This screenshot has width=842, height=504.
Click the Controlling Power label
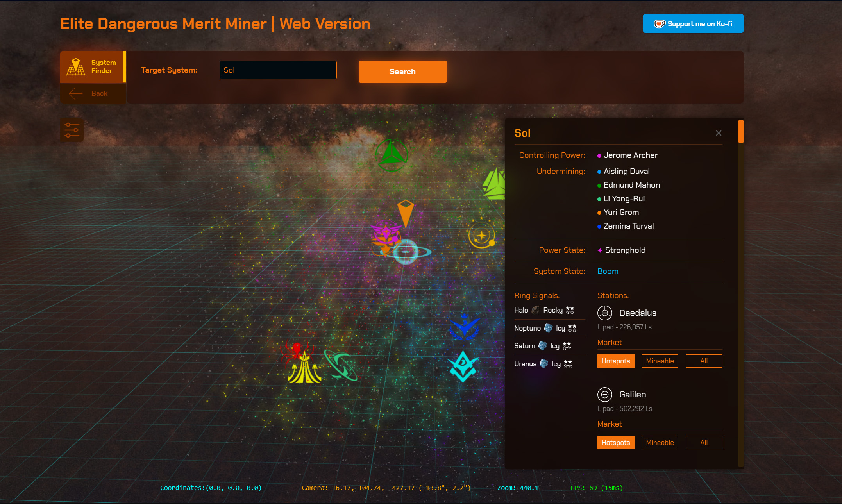pyautogui.click(x=552, y=155)
